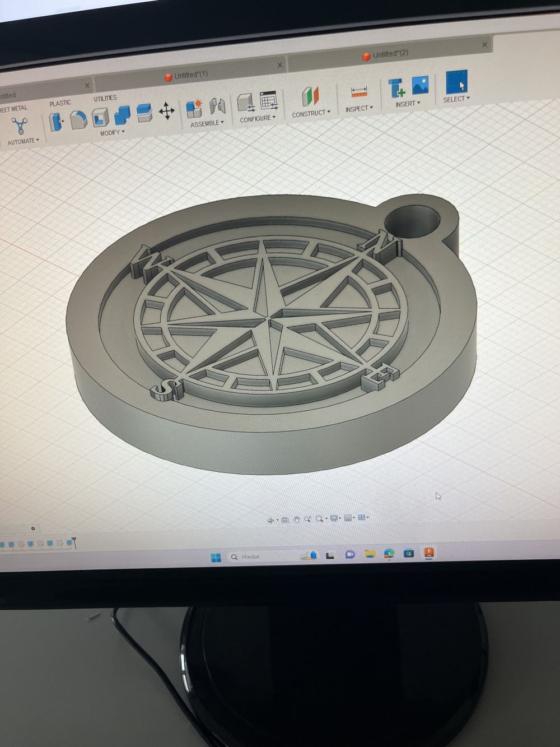Open the chat app taskbar icon
The height and width of the screenshot is (747, 560).
point(350,555)
